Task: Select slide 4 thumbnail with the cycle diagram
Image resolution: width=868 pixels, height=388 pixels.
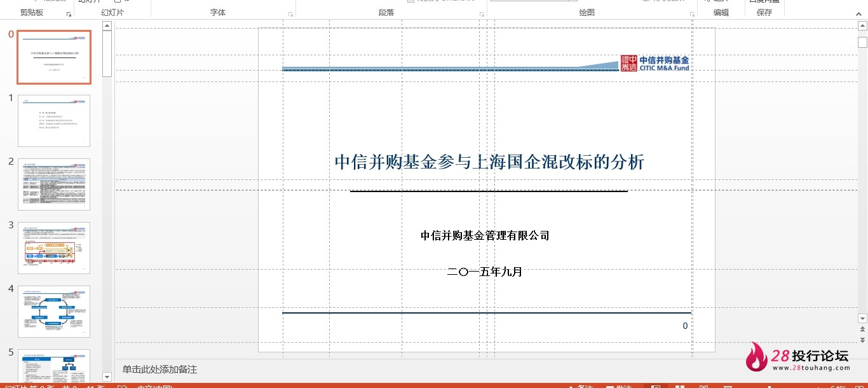Action: pos(54,312)
